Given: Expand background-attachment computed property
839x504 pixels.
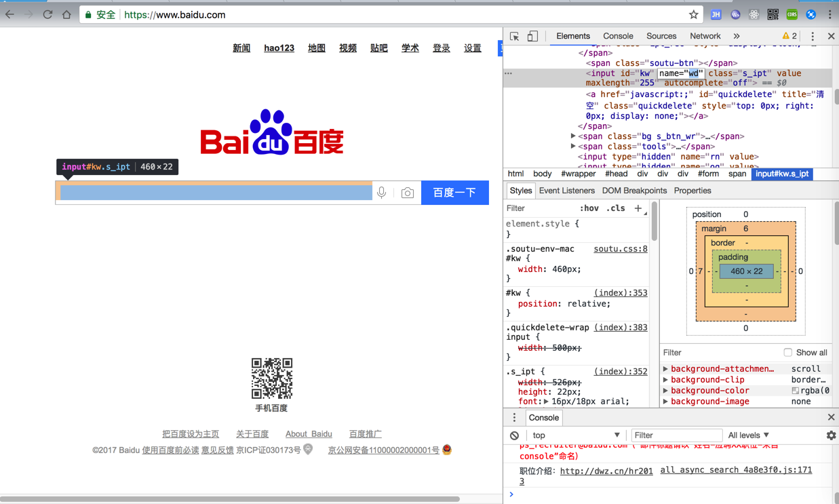Looking at the screenshot, I should point(665,369).
